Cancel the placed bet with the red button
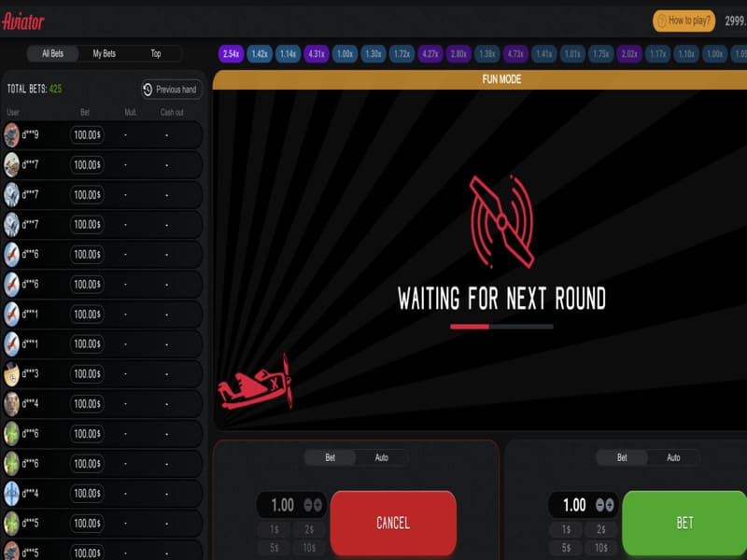Viewport: 747px width, 560px height. 393,523
